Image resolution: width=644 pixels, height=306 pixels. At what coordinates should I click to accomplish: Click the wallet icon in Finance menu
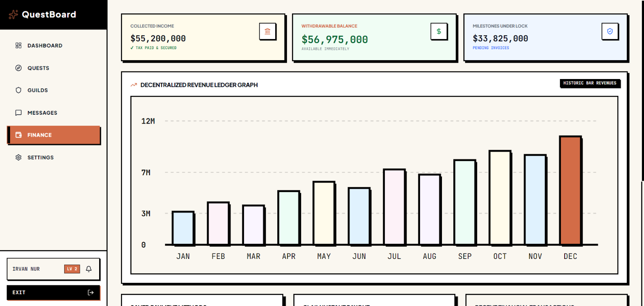pyautogui.click(x=18, y=135)
